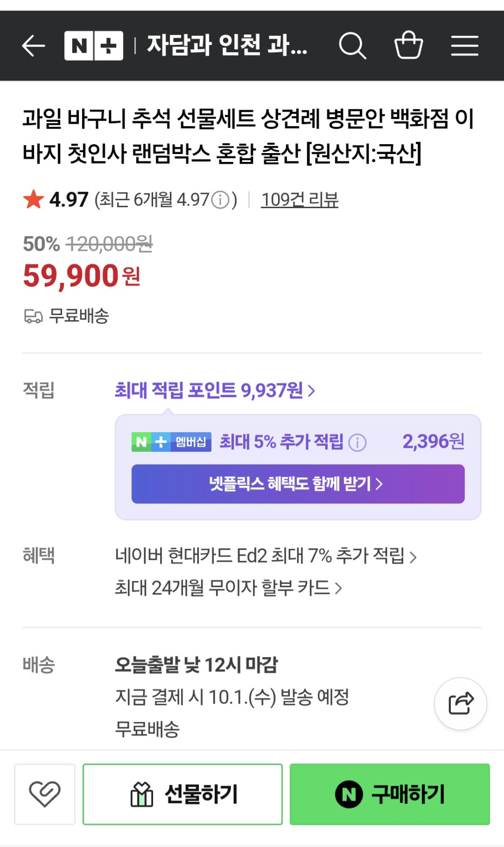The width and height of the screenshot is (504, 847).
Task: Tap the back arrow icon
Action: 33,46
